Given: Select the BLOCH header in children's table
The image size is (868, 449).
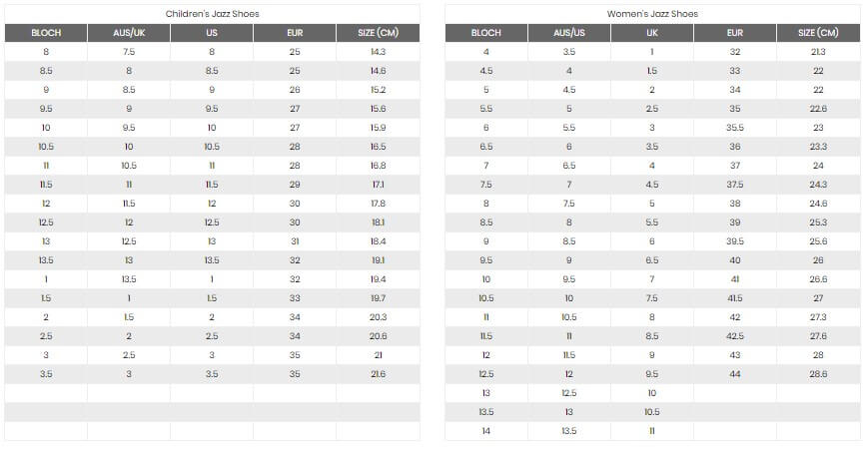Looking at the screenshot, I should click(x=46, y=33).
